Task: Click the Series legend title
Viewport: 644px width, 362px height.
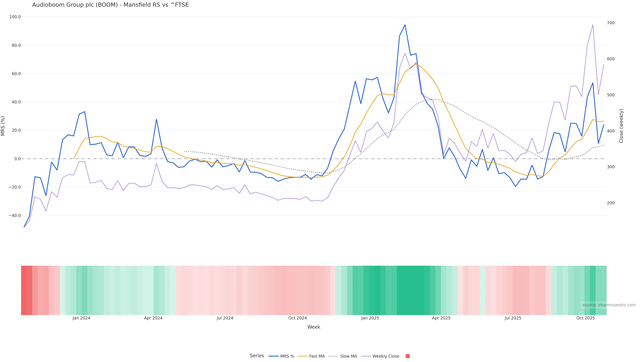Action: click(x=257, y=356)
